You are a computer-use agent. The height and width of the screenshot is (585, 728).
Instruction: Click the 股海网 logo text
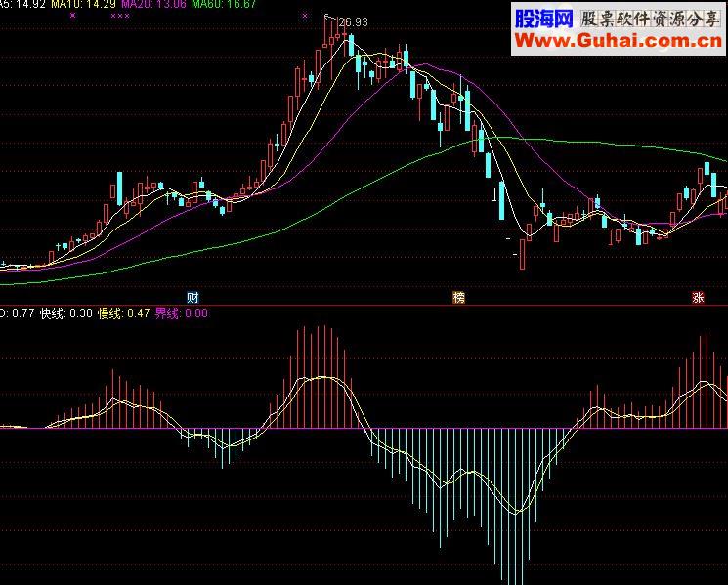(x=544, y=19)
